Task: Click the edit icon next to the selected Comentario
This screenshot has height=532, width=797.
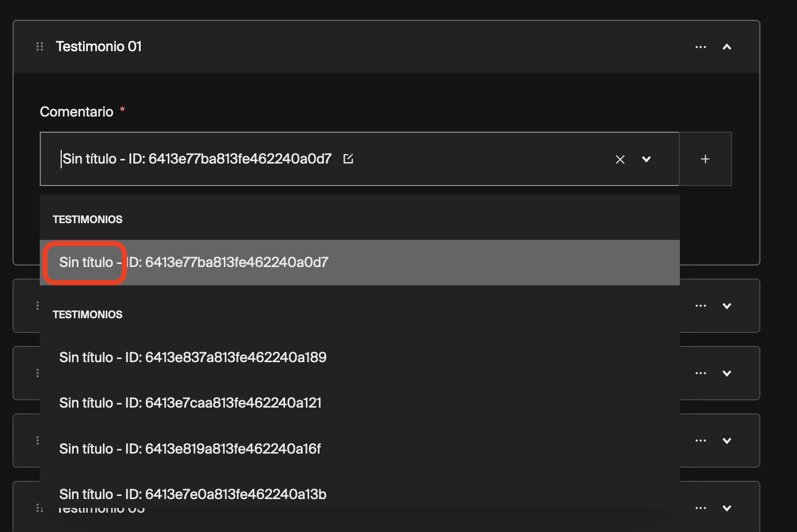Action: tap(348, 158)
